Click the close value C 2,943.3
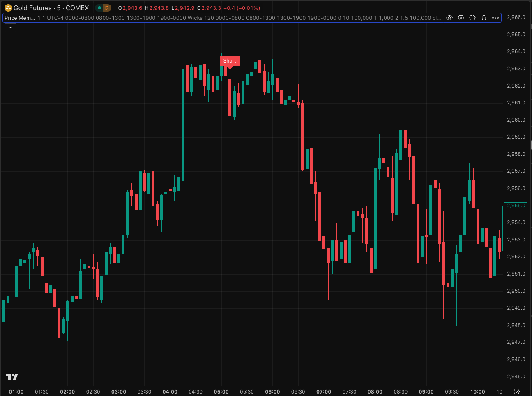This screenshot has width=532, height=396. click(209, 8)
